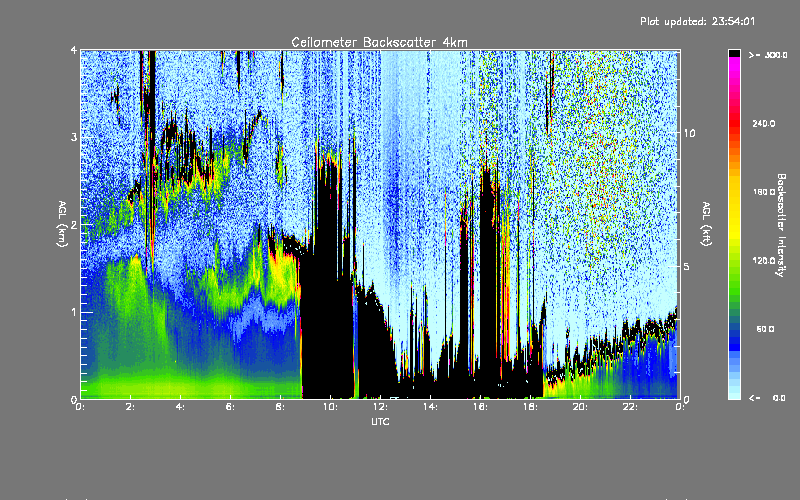Click the '20:' tick on the UTC axis
The width and height of the screenshot is (800, 500).
580,407
